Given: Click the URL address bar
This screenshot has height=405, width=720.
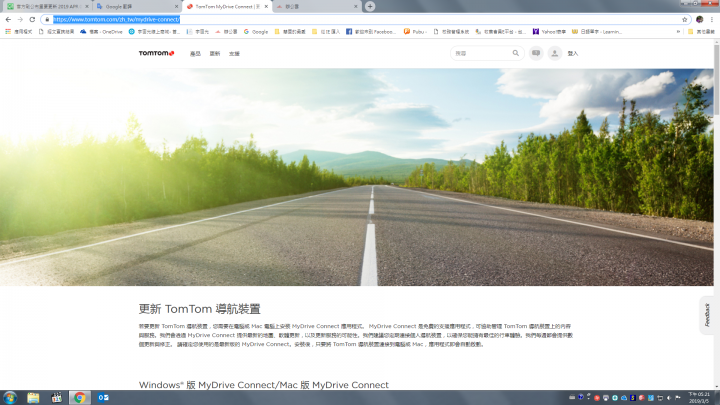Looking at the screenshot, I should (x=367, y=19).
